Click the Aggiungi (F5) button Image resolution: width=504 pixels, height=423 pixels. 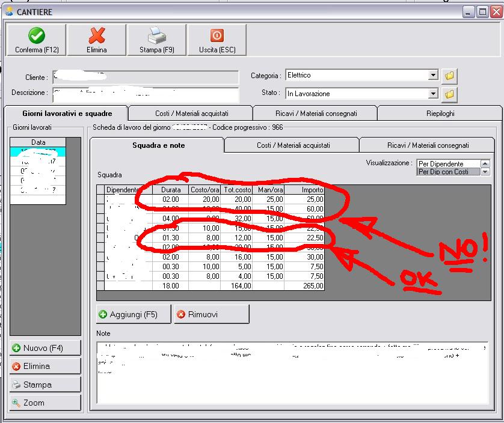[134, 314]
